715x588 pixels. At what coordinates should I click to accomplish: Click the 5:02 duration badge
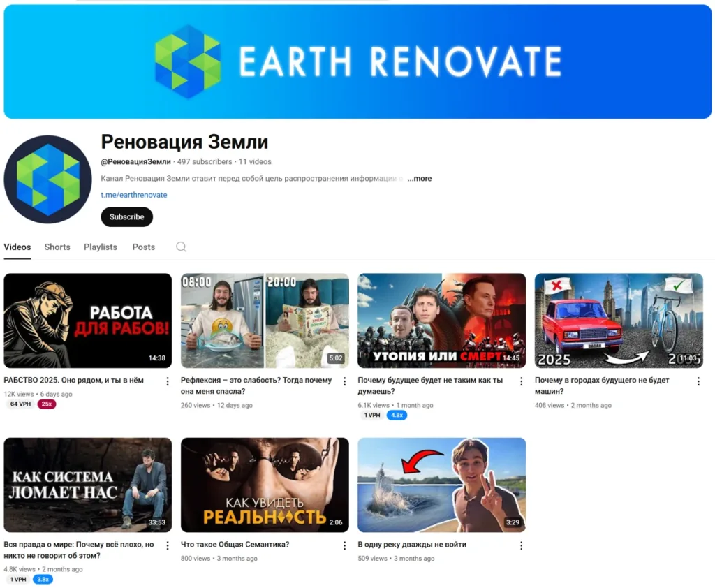pyautogui.click(x=336, y=358)
